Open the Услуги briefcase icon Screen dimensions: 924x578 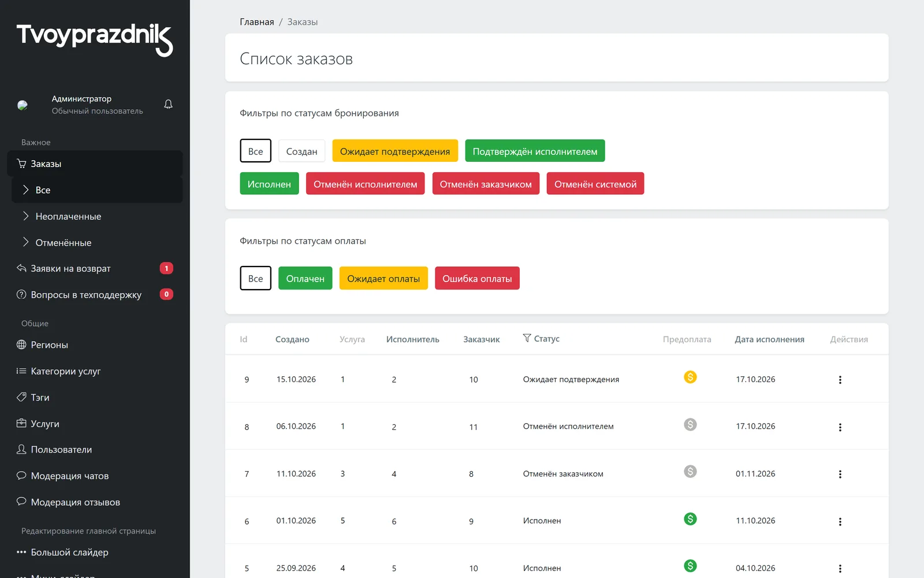(21, 423)
